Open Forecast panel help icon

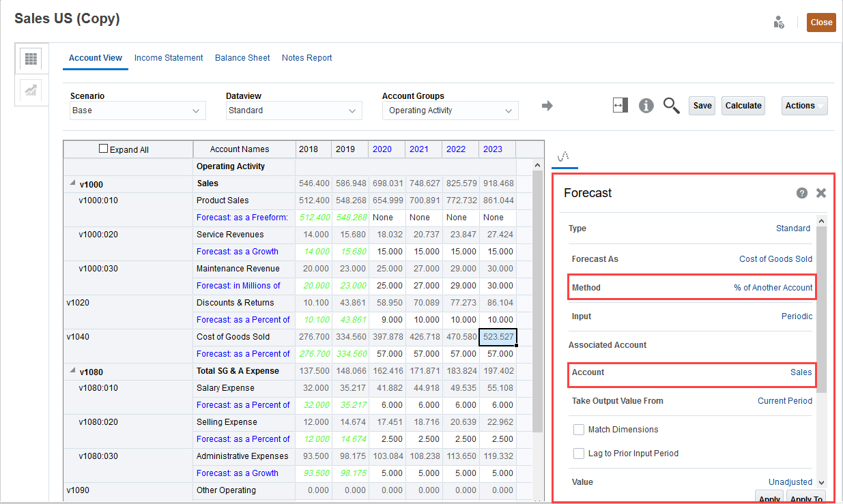coord(802,193)
